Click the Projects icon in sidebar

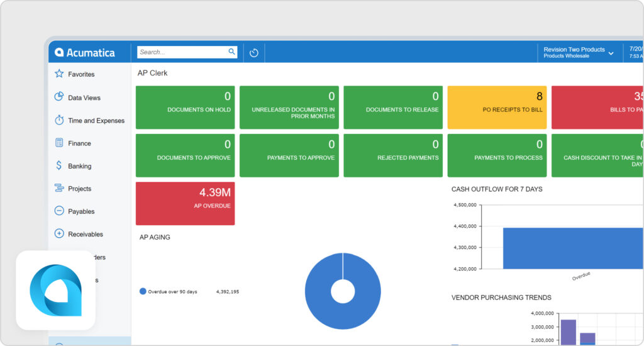click(x=59, y=188)
